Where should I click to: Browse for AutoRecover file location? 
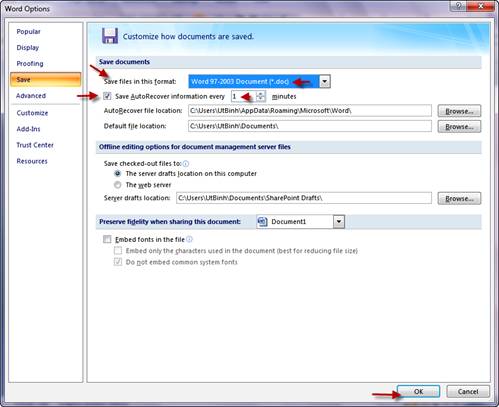click(459, 111)
